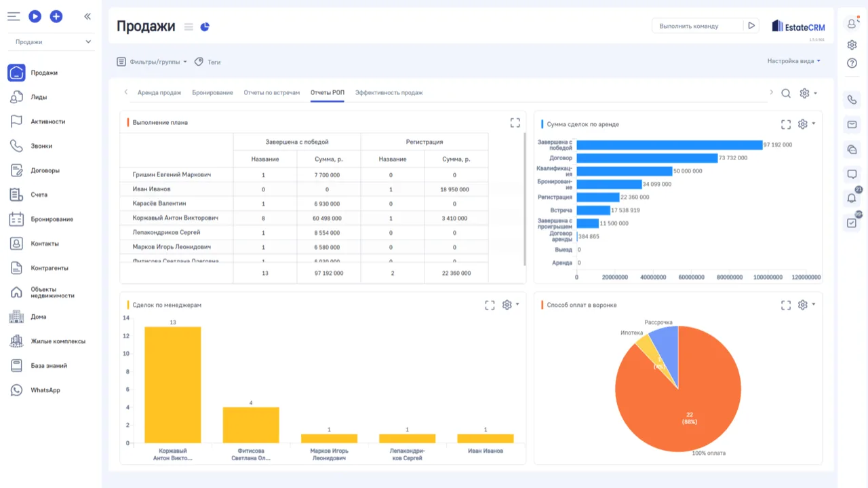Open the Продажи section dropdown in the sidebar
The height and width of the screenshot is (488, 868).
(52, 42)
